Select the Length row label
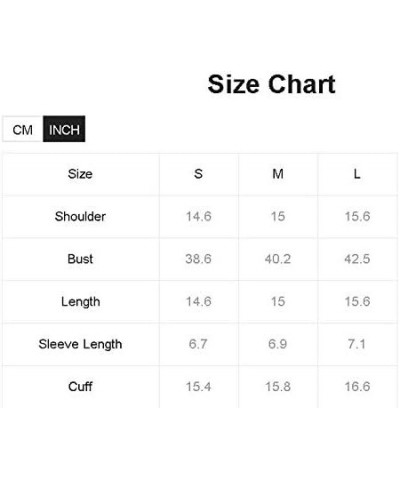The width and height of the screenshot is (400, 480). coord(80,302)
